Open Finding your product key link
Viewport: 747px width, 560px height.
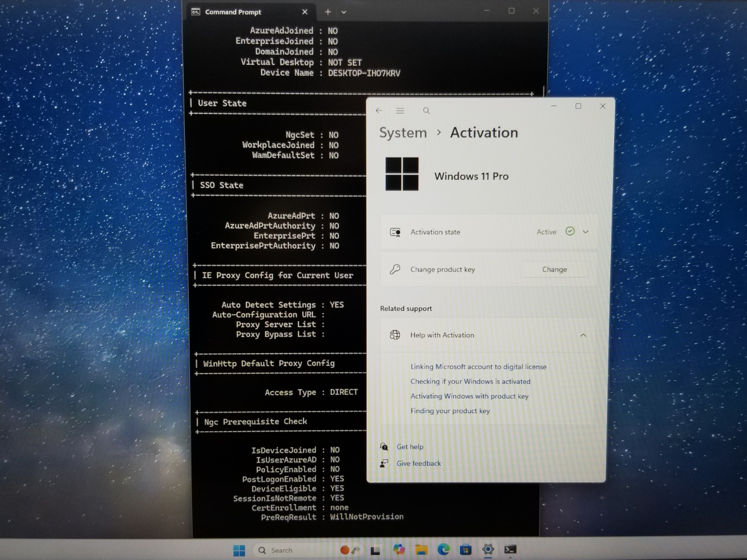click(450, 411)
